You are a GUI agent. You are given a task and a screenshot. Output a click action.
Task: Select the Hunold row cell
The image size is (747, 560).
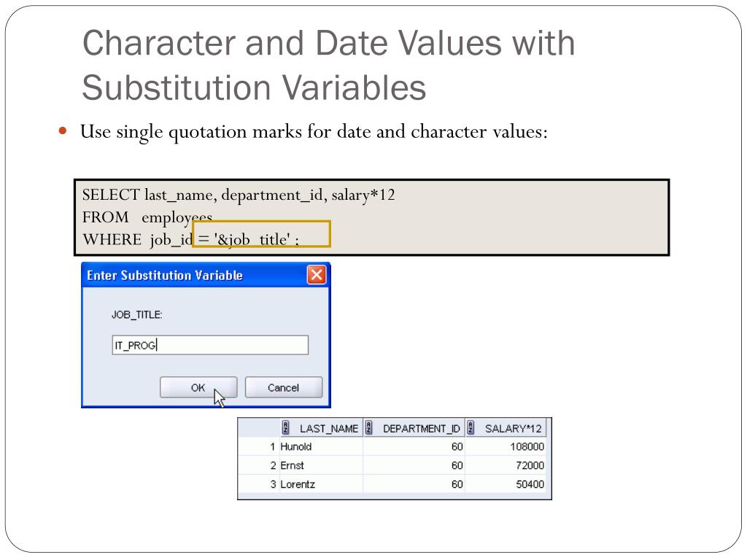[x=321, y=447]
